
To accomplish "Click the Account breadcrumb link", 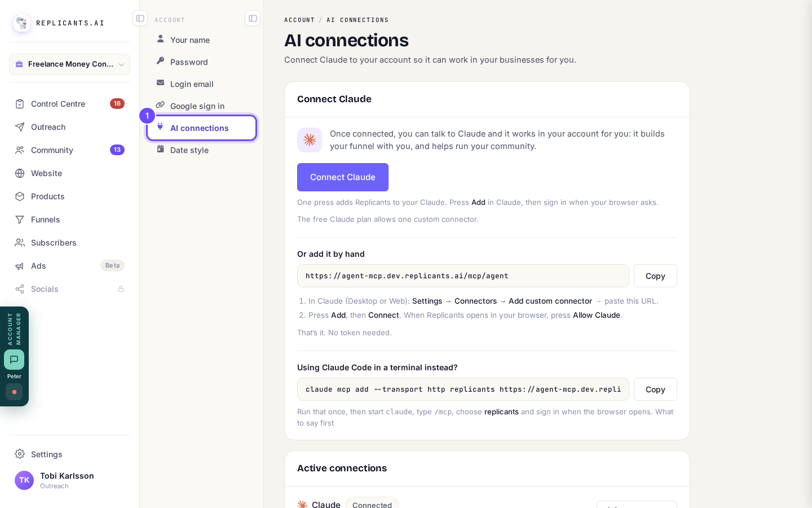I will [x=299, y=20].
